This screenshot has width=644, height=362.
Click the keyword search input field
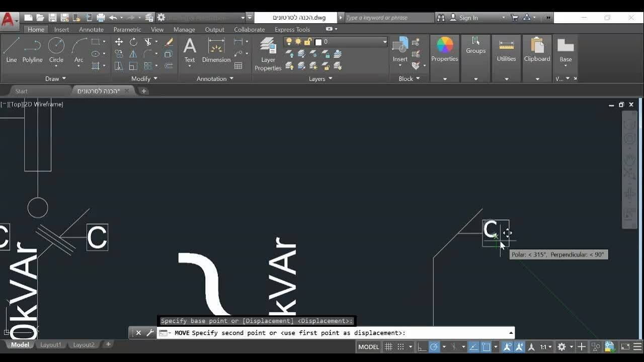click(388, 18)
